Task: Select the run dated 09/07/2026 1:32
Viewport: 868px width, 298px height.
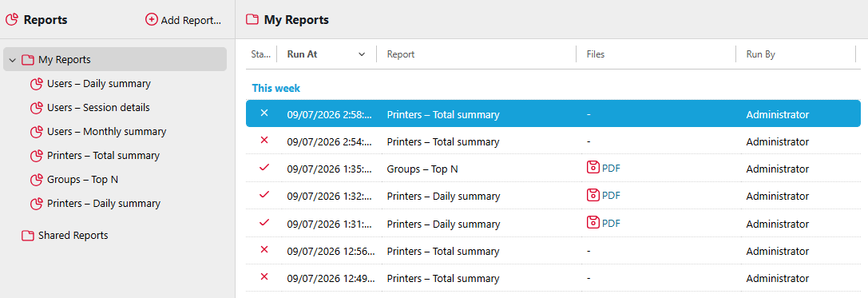Action: 553,195
